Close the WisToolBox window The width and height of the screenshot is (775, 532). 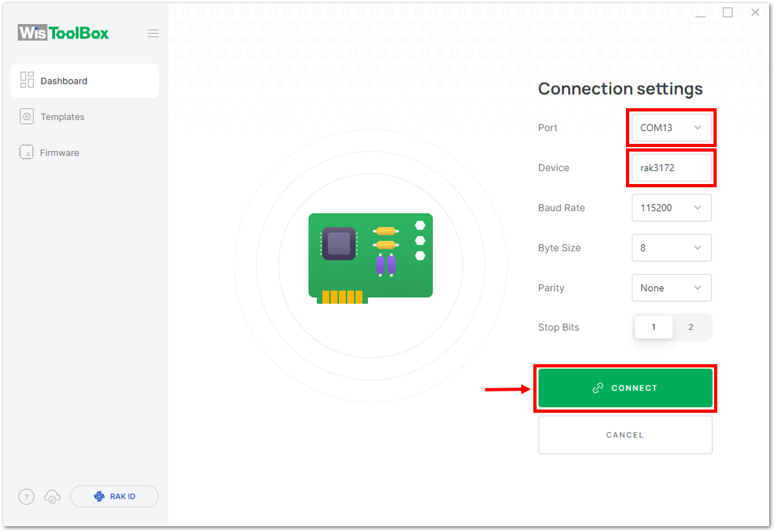pyautogui.click(x=755, y=12)
